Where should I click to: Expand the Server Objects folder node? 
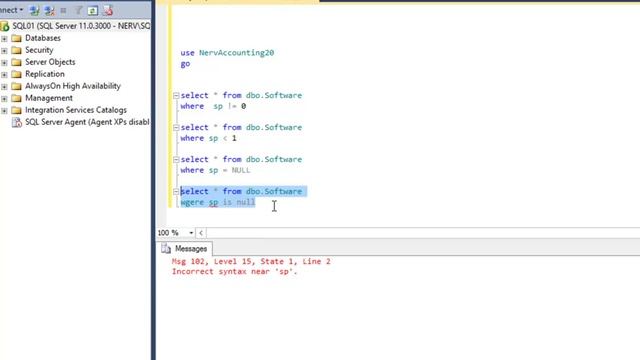tap(4, 63)
